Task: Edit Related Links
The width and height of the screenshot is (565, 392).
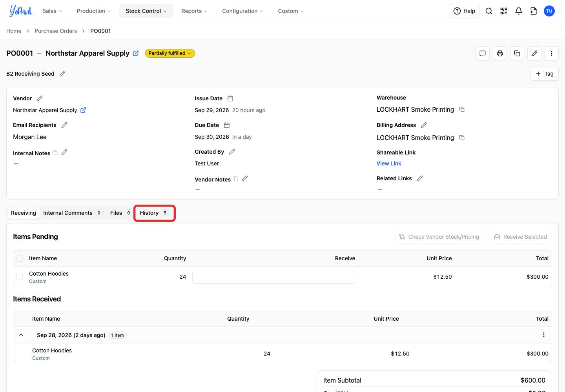Action: point(420,178)
